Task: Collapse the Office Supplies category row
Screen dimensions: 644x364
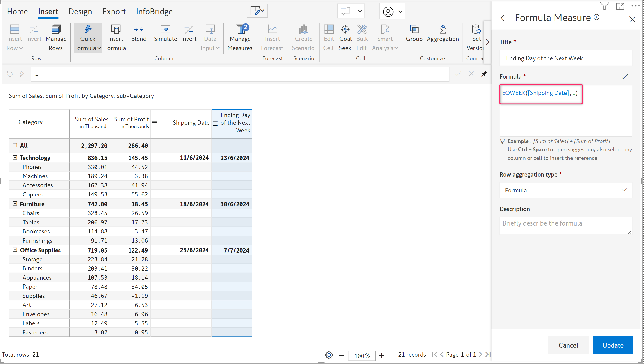Action: pyautogui.click(x=15, y=250)
